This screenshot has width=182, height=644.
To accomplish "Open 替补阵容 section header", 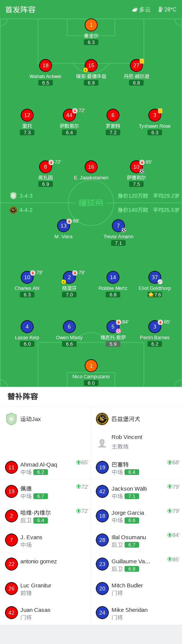I will [x=23, y=397].
